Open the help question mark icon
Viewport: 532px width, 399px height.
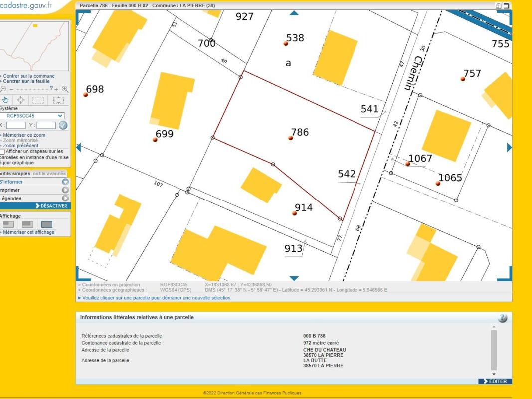[503, 318]
